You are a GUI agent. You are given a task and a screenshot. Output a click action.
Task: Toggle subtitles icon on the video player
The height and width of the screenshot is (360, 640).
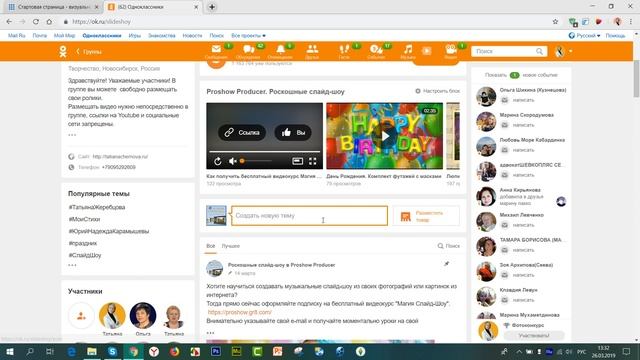point(298,161)
